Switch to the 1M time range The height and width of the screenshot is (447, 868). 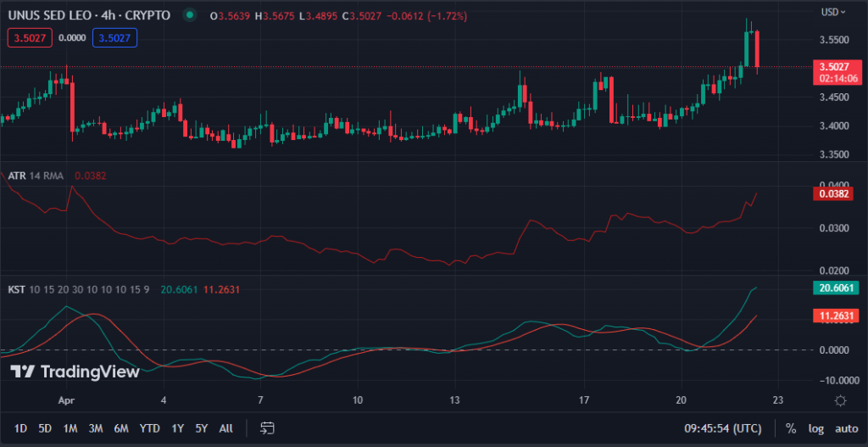tap(71, 428)
